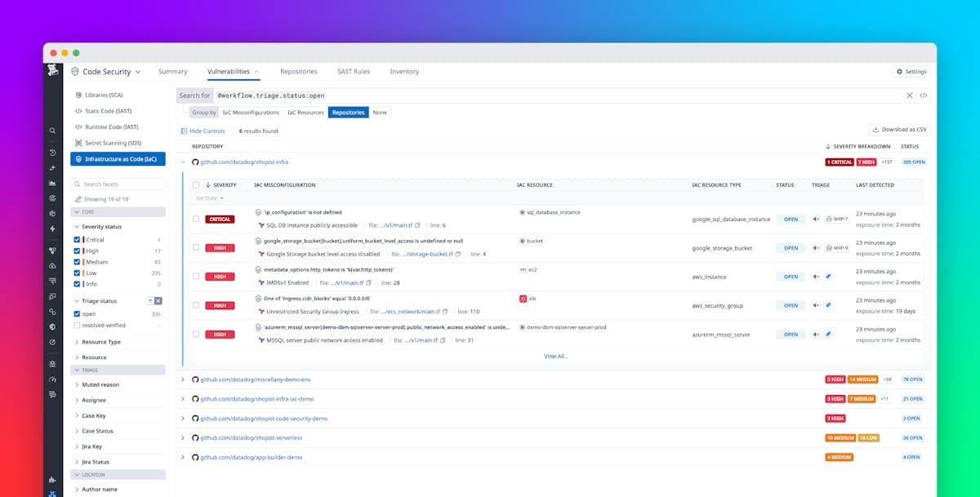Clear the search query with the X icon
The height and width of the screenshot is (497, 980).
click(x=909, y=95)
